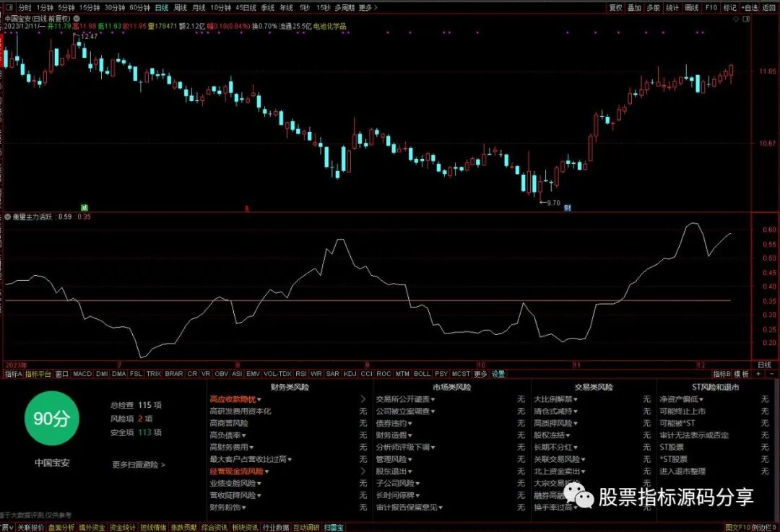Click 指标平台 tab
Image resolution: width=780 pixels, height=532 pixels.
38,374
